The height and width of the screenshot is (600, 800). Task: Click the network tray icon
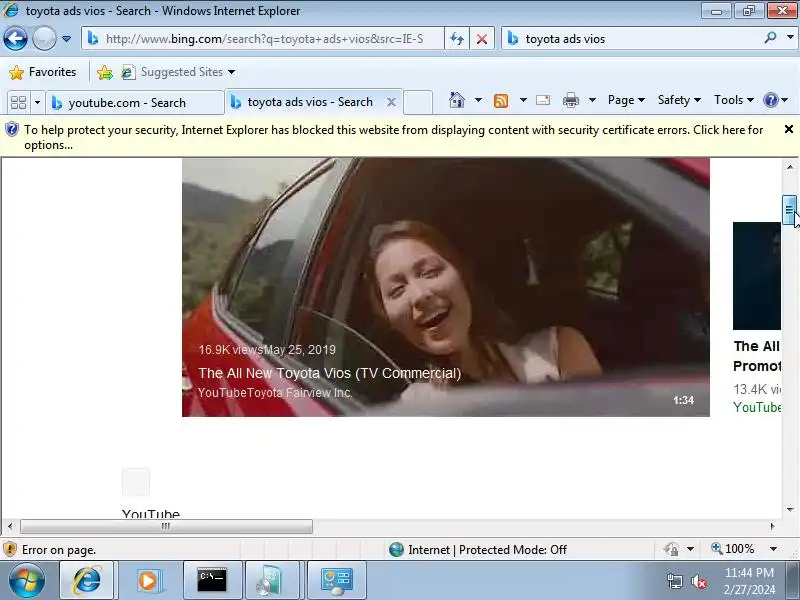(x=675, y=581)
